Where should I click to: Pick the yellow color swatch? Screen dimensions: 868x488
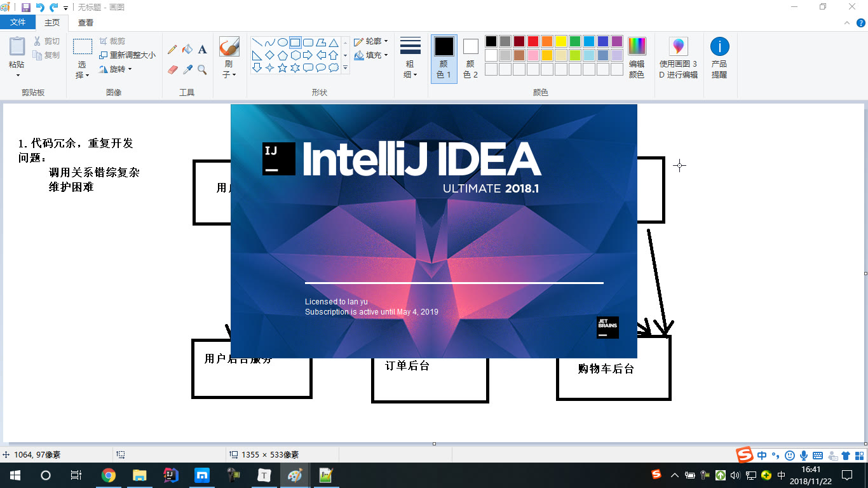[x=561, y=41]
